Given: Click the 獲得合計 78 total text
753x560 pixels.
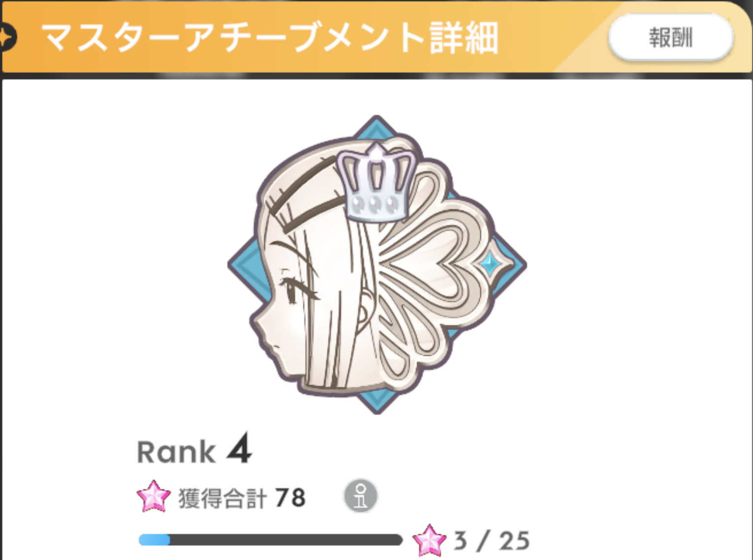Looking at the screenshot, I should click(242, 498).
